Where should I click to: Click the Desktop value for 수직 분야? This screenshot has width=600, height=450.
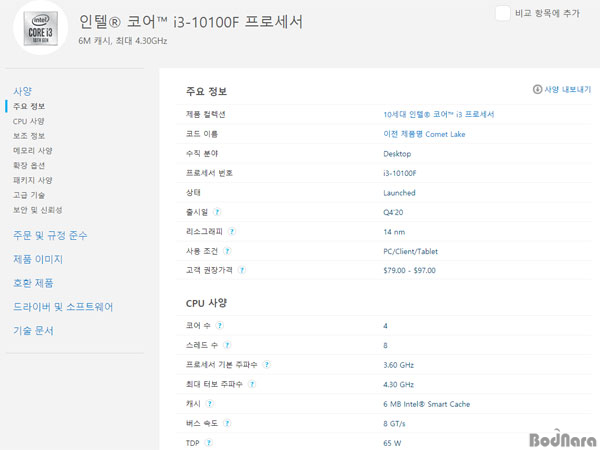[x=397, y=154]
